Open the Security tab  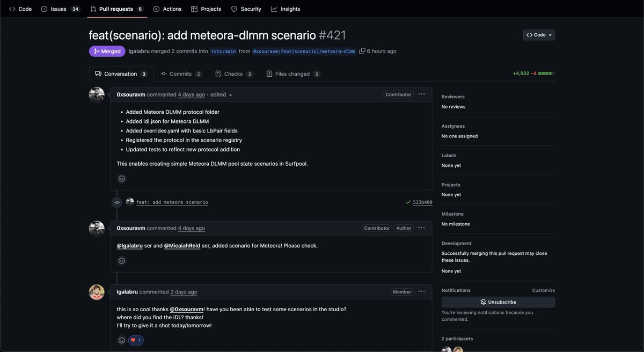point(246,9)
